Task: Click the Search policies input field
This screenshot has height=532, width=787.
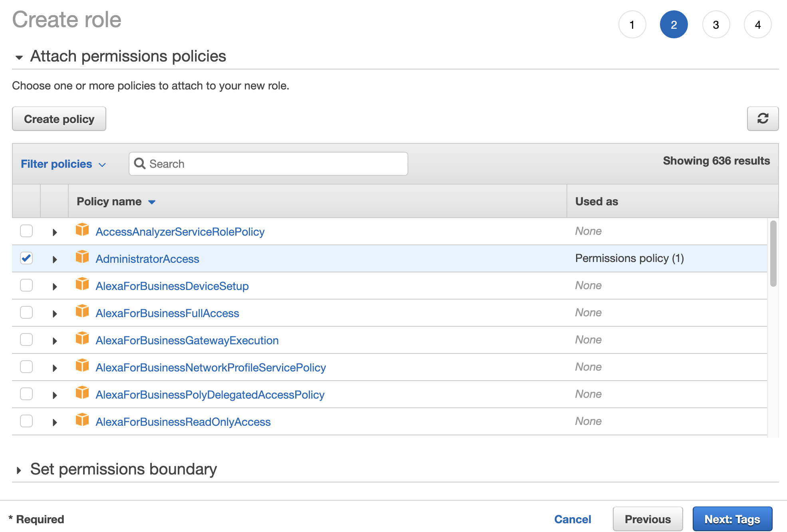Action: [268, 163]
